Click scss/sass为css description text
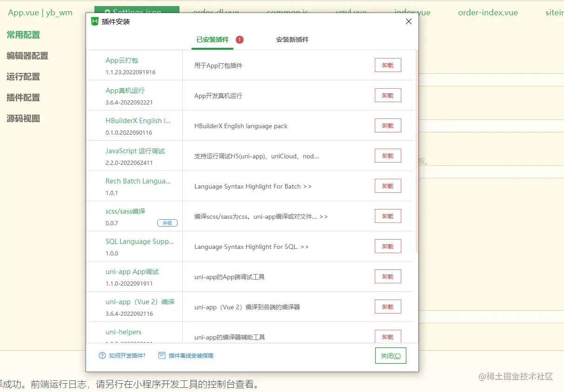 click(261, 216)
